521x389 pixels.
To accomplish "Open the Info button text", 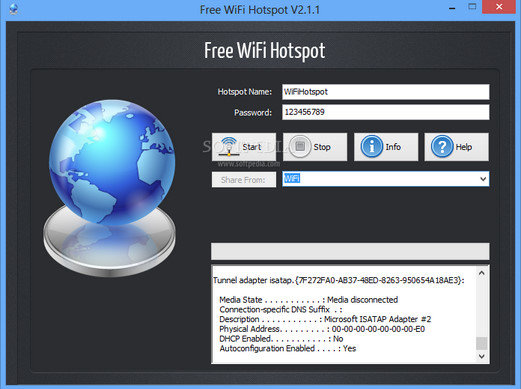I will point(393,147).
